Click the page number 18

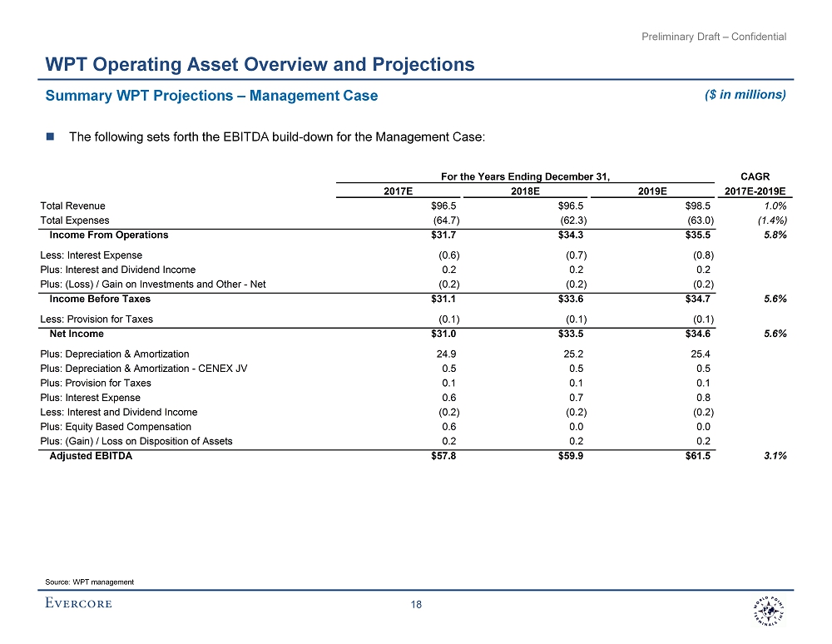tap(416, 604)
